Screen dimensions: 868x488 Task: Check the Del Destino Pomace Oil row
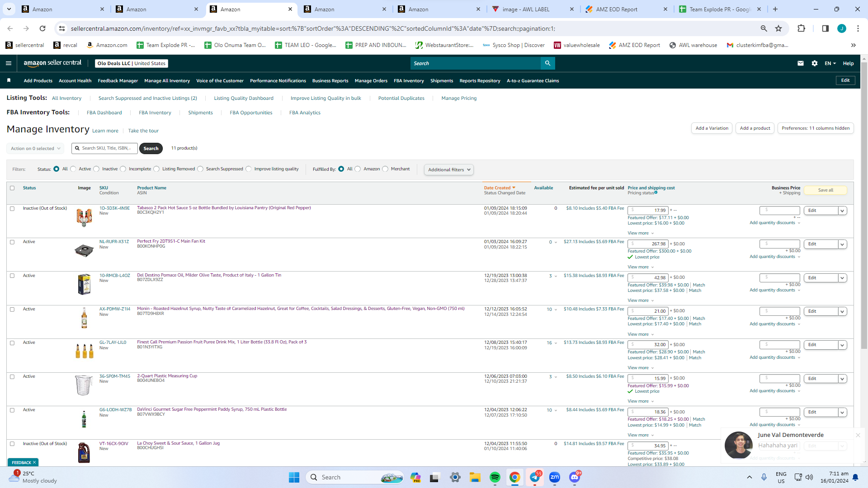click(x=12, y=276)
